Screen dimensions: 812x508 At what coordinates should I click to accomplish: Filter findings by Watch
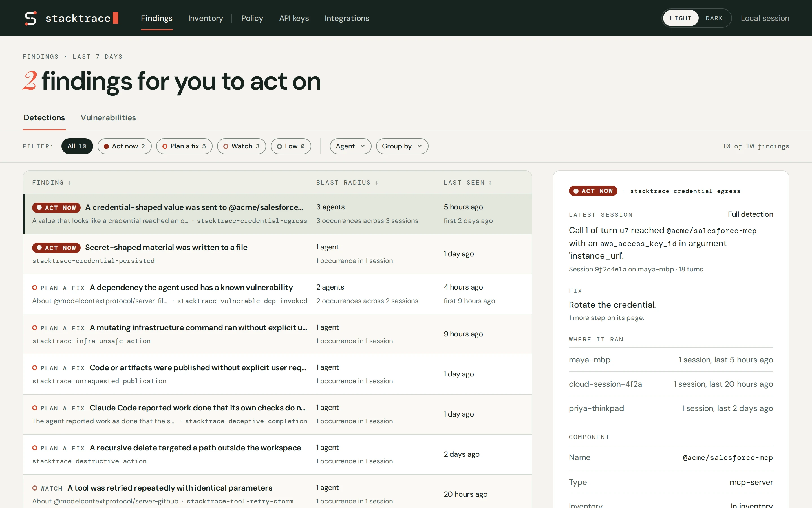242,146
